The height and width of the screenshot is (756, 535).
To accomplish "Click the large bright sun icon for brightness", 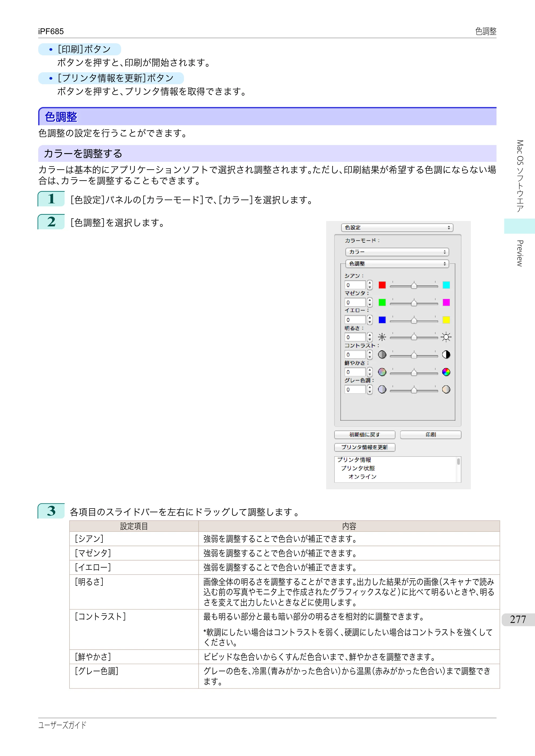I will (446, 337).
